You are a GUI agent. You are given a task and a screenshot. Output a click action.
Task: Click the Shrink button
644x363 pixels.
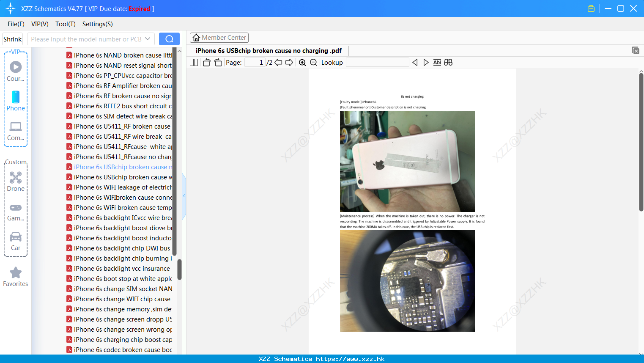pos(12,39)
